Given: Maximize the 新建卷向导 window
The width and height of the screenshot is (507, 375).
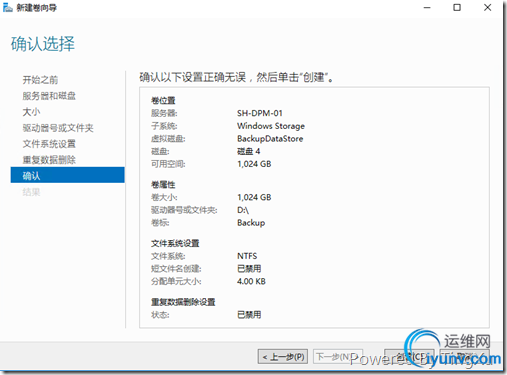Looking at the screenshot, I should tap(457, 7).
